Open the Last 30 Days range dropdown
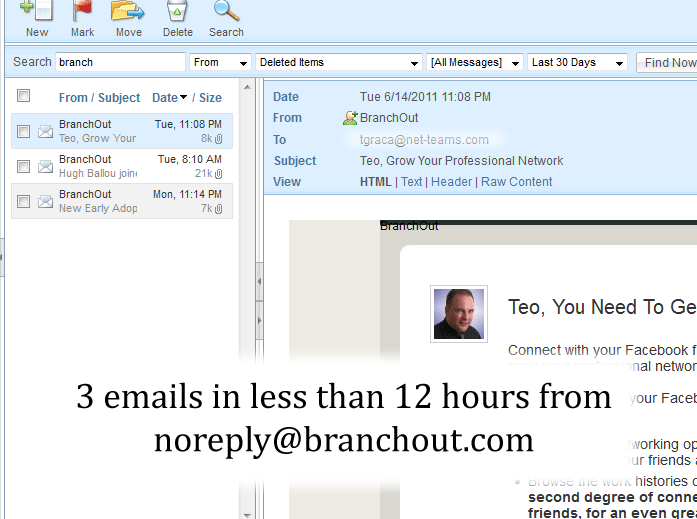Screen dimensions: 697x519 [x=577, y=62]
